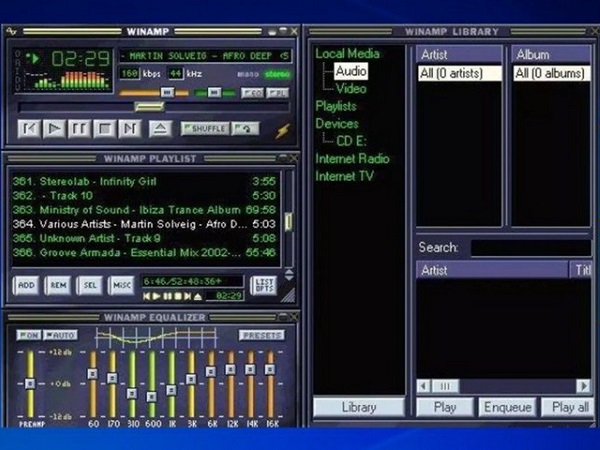This screenshot has width=600, height=450.
Task: Click the song seek bar handle
Action: [149, 107]
